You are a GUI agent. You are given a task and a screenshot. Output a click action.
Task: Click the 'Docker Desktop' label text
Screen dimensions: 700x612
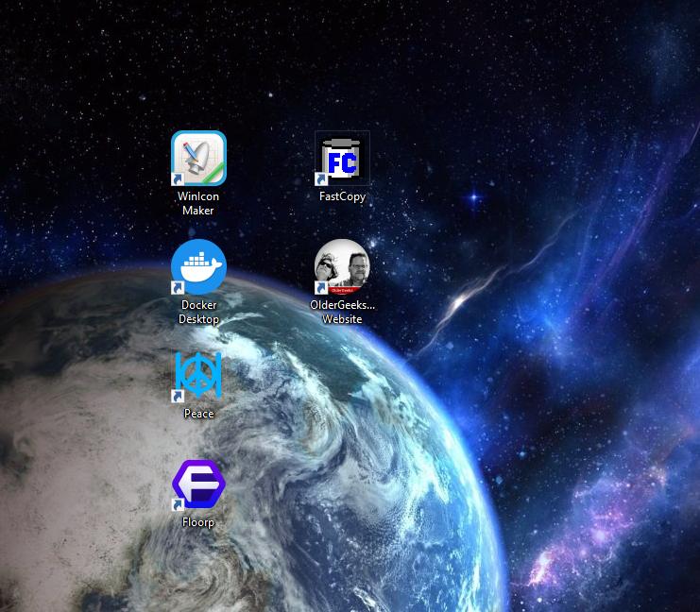198,312
